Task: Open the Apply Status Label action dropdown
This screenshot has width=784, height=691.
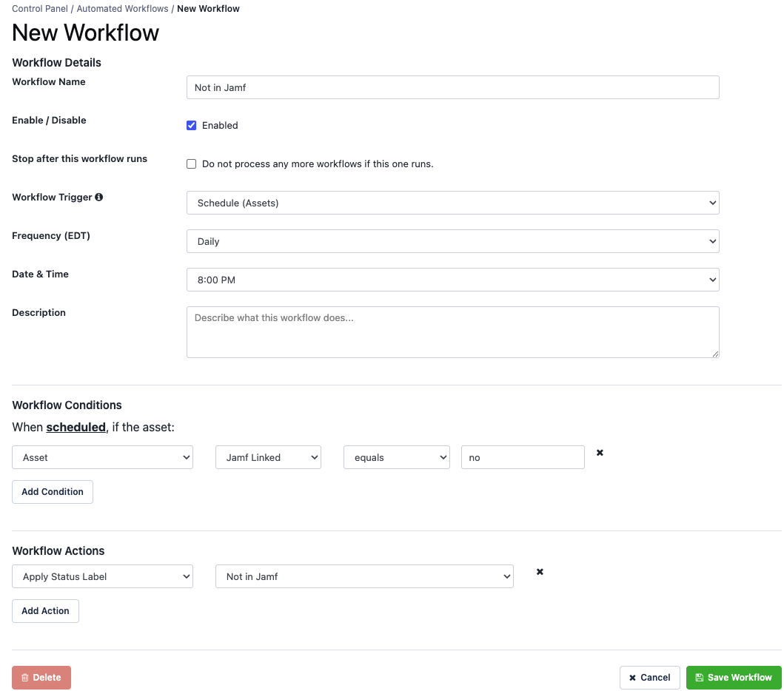Action: click(102, 576)
